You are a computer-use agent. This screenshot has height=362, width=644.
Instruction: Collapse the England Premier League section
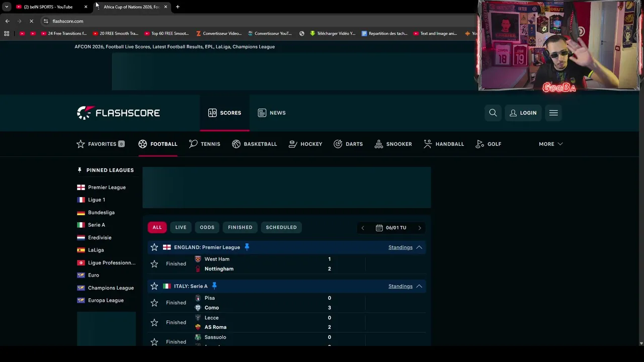(x=419, y=247)
